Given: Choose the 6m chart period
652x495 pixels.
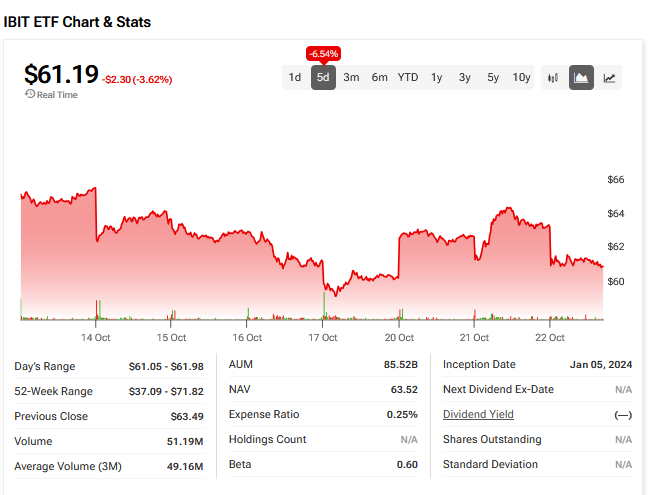Looking at the screenshot, I should pos(380,77).
